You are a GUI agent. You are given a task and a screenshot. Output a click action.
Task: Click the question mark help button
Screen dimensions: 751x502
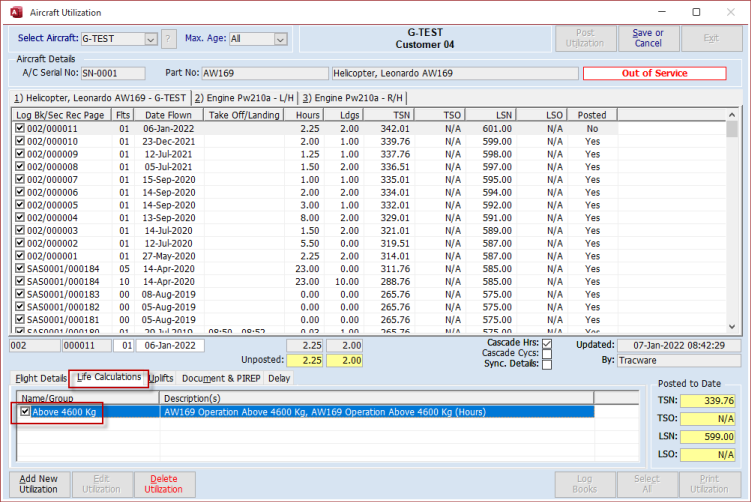coord(168,39)
